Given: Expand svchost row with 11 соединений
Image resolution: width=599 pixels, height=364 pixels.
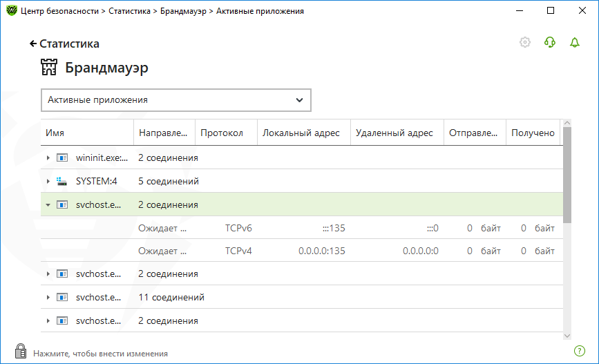Looking at the screenshot, I should [x=48, y=297].
